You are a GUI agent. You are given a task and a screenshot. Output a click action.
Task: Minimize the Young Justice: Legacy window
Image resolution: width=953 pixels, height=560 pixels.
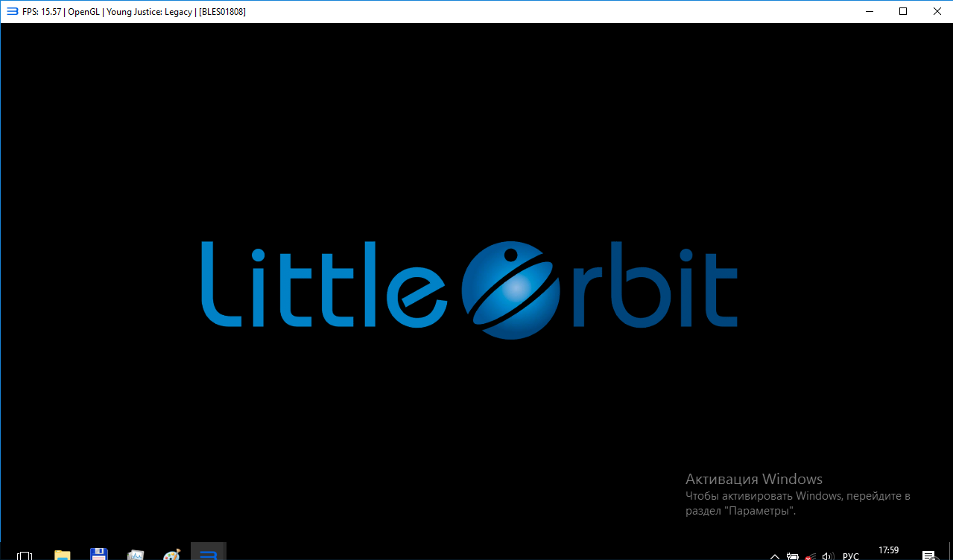click(869, 11)
